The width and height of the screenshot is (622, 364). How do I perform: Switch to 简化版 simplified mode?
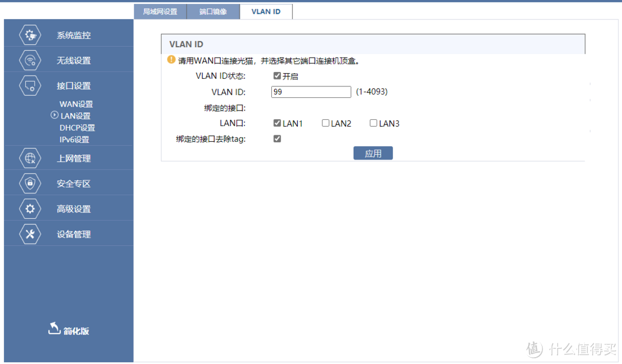point(76,331)
